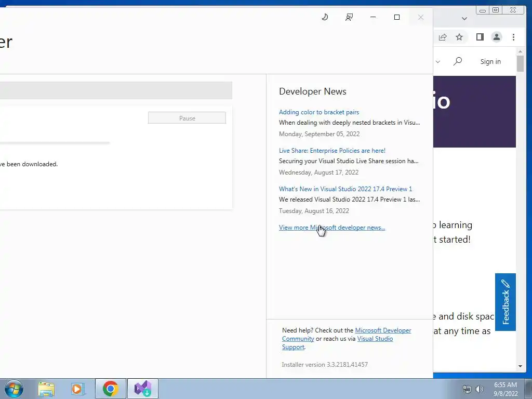Open the taskbar clock showing 6:55 AM

tap(505, 389)
